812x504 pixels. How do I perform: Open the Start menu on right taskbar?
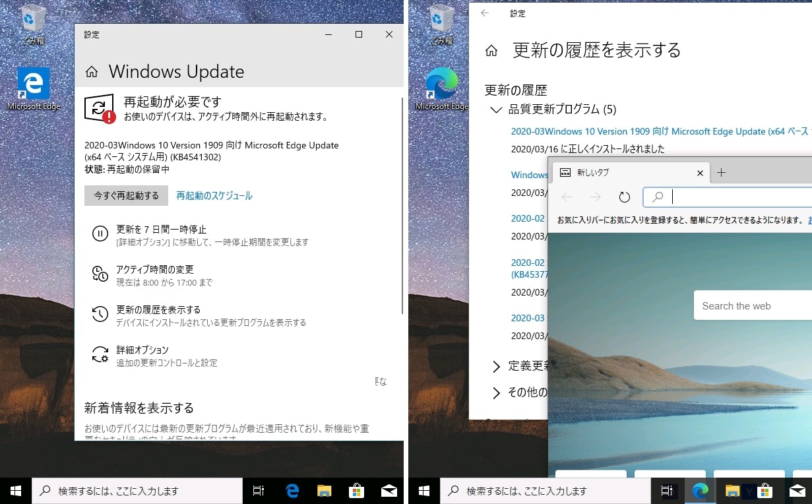pos(424,491)
